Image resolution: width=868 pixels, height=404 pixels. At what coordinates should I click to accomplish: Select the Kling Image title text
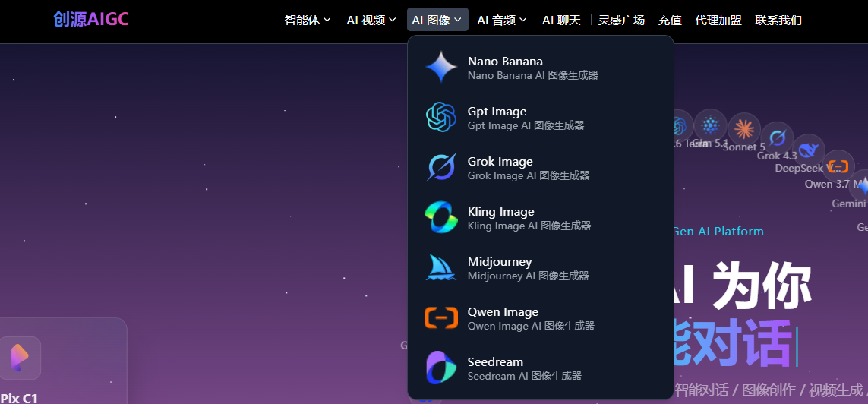tap(501, 211)
